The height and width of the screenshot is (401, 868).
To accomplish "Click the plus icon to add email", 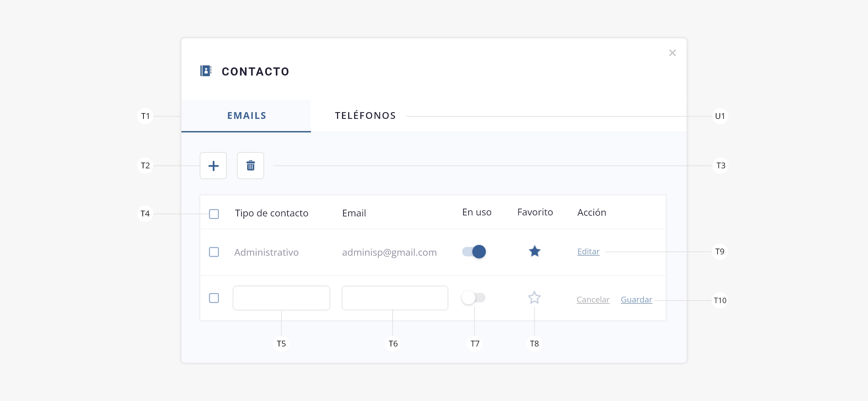I will [x=213, y=166].
